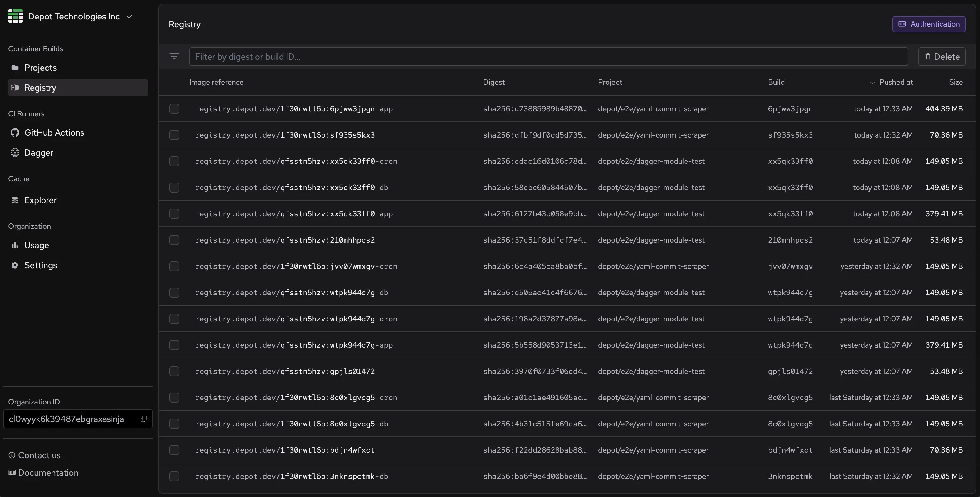This screenshot has height=497, width=980.
Task: Select the Projects folder icon
Action: (x=15, y=67)
